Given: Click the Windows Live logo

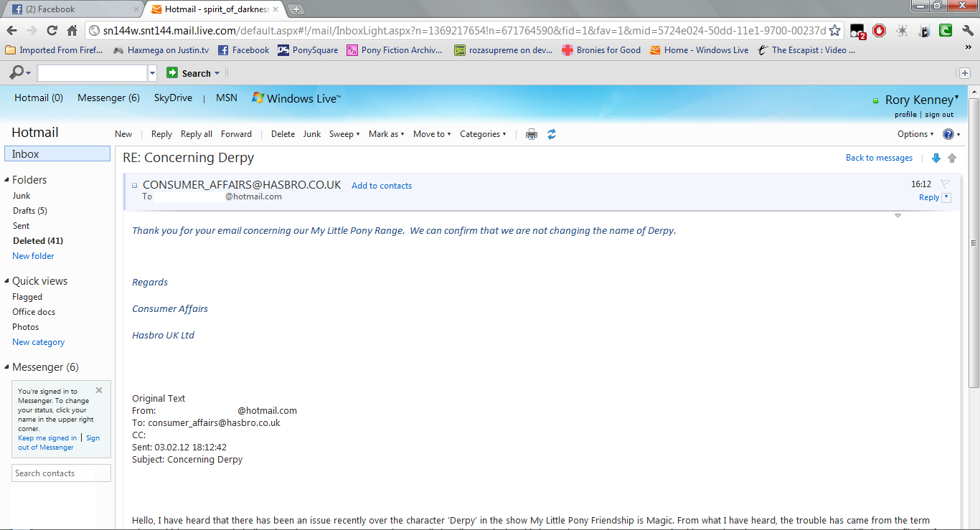Looking at the screenshot, I should (296, 98).
